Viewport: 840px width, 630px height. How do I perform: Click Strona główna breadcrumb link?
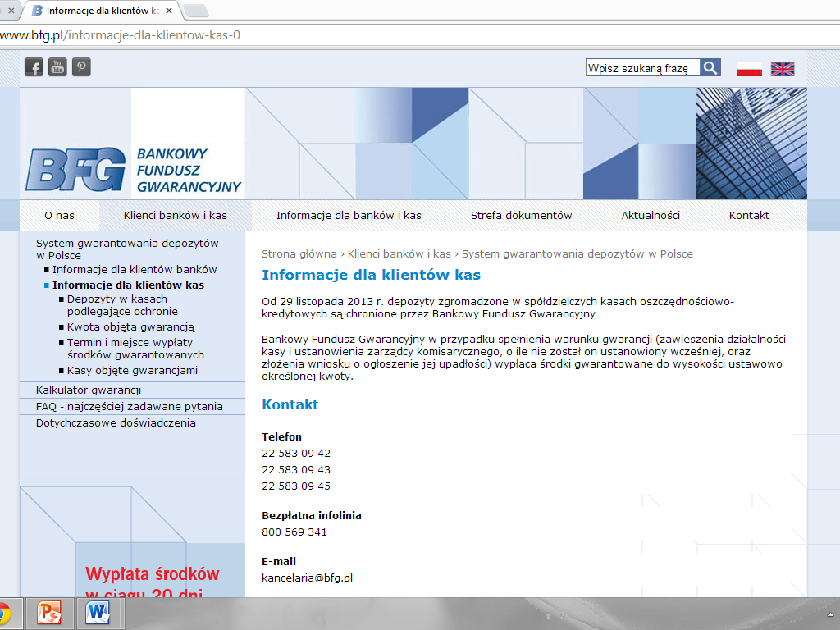[x=299, y=254]
